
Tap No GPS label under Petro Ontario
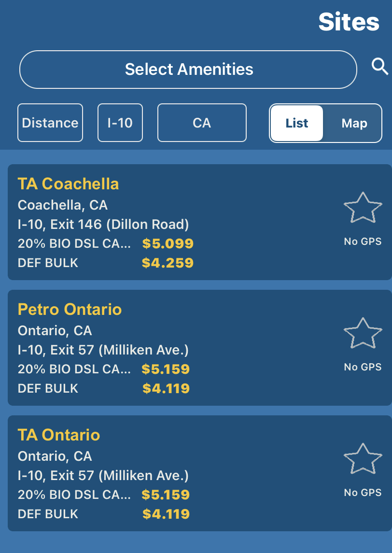363,367
